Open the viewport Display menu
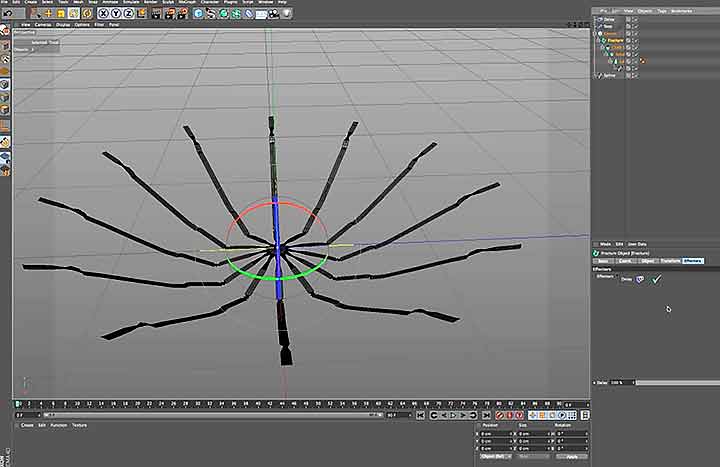This screenshot has width=720, height=467. point(62,25)
